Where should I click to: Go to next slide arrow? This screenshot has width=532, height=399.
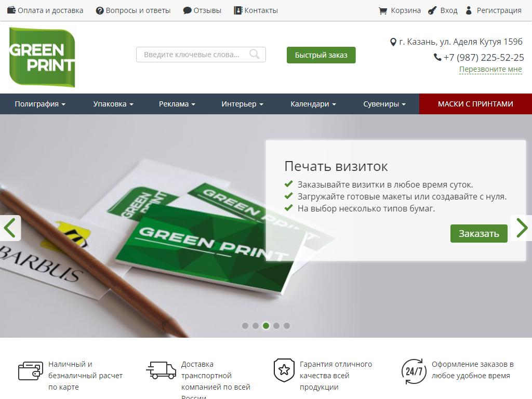click(x=522, y=228)
